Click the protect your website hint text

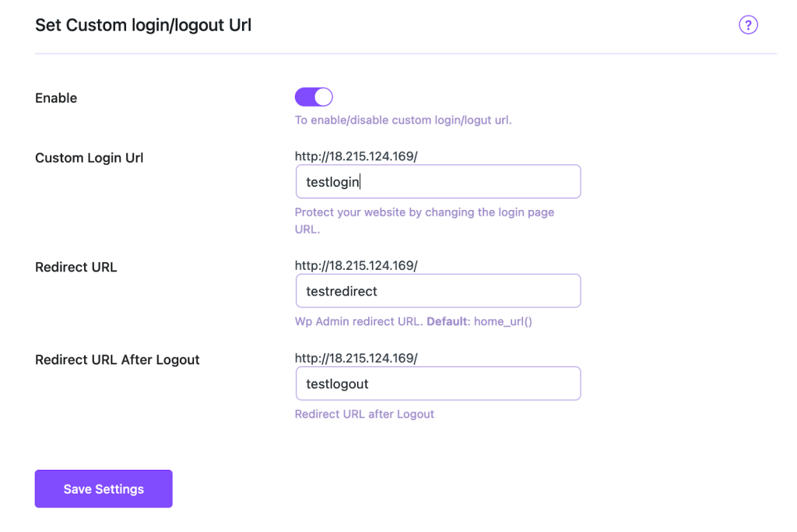[x=424, y=212]
